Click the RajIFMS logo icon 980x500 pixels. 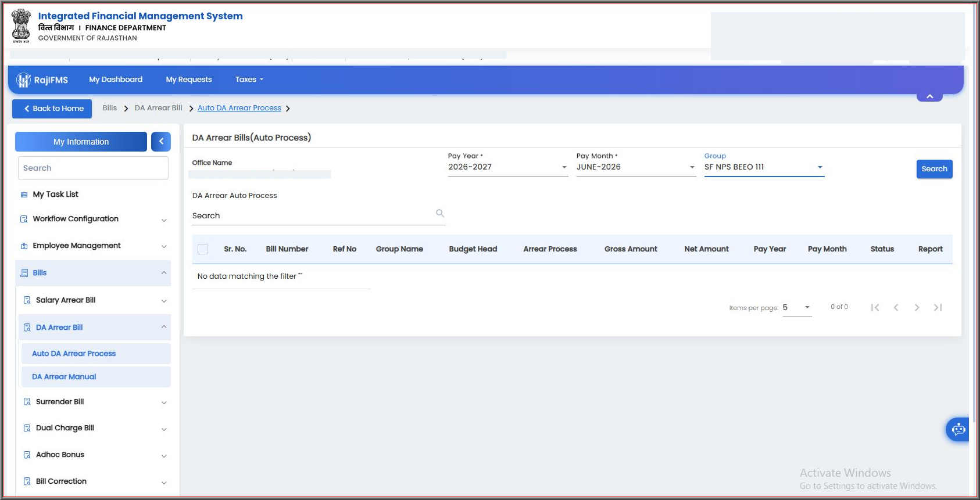pos(23,80)
